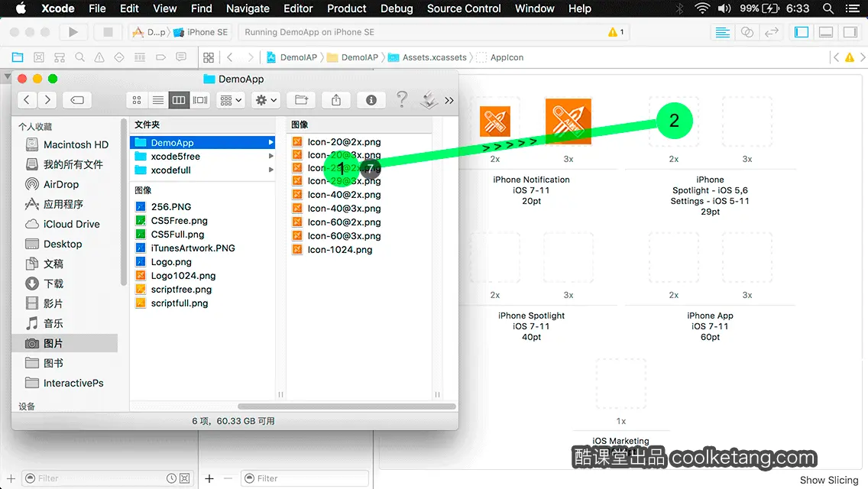Expand Finder toolbar overflow chevrons

click(449, 100)
